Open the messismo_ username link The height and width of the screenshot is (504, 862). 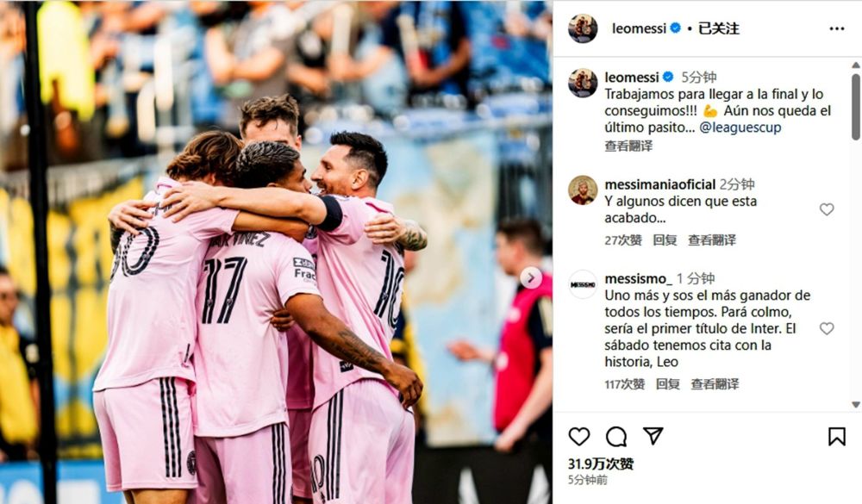(638, 278)
